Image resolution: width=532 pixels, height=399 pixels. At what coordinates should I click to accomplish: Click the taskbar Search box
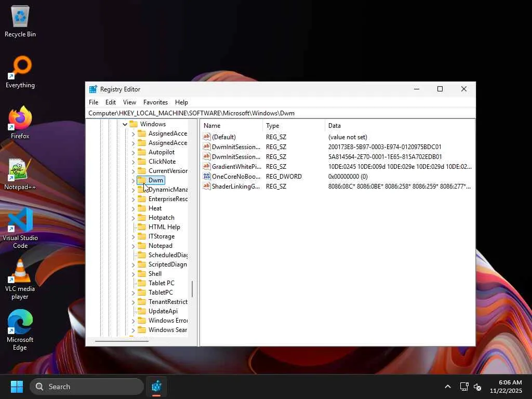click(x=87, y=387)
